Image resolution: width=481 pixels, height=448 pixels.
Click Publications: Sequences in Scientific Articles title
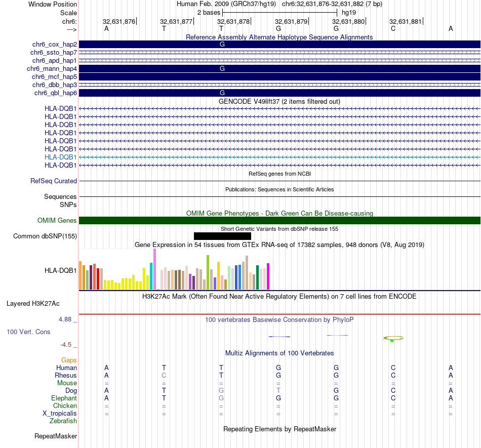(x=279, y=189)
